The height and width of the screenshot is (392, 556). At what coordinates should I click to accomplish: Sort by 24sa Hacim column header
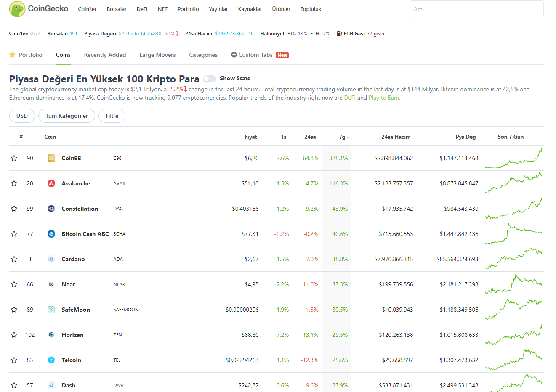click(396, 137)
